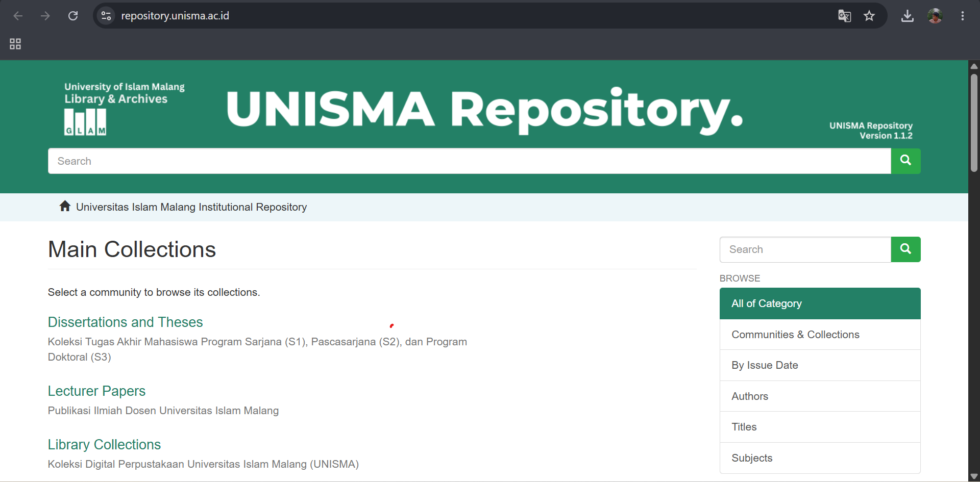Browse by Subjects
The image size is (980, 482).
[820, 458]
